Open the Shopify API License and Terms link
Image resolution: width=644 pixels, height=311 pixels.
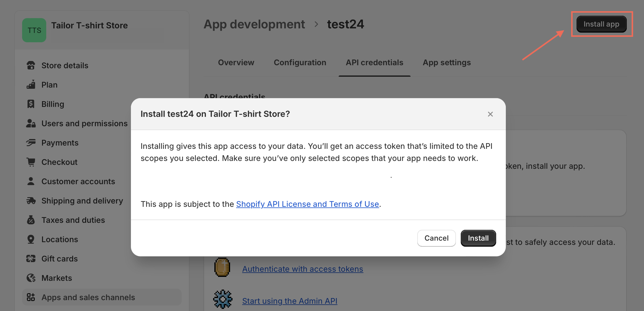(307, 204)
